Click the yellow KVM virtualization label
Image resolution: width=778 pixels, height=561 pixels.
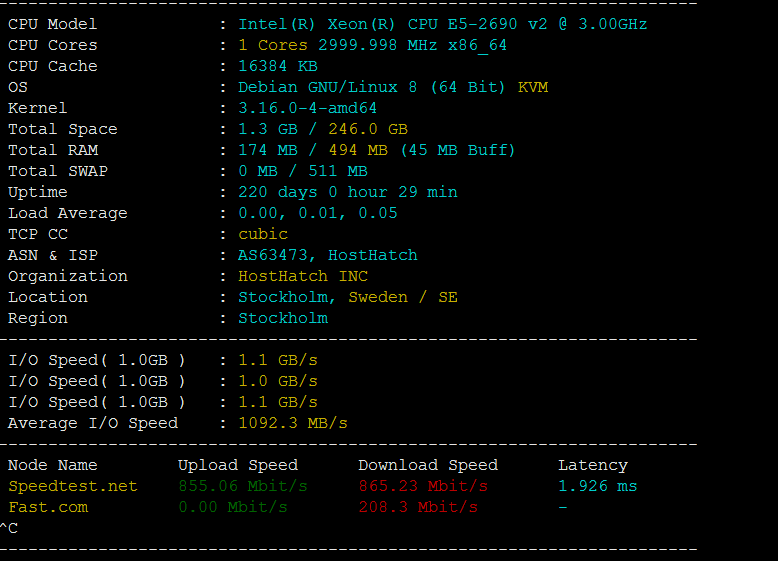click(x=532, y=87)
